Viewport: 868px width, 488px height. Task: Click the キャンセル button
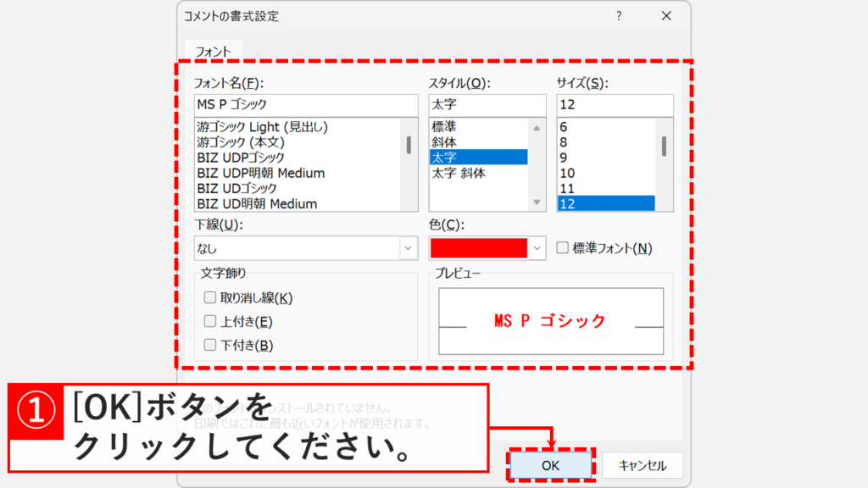click(x=643, y=465)
